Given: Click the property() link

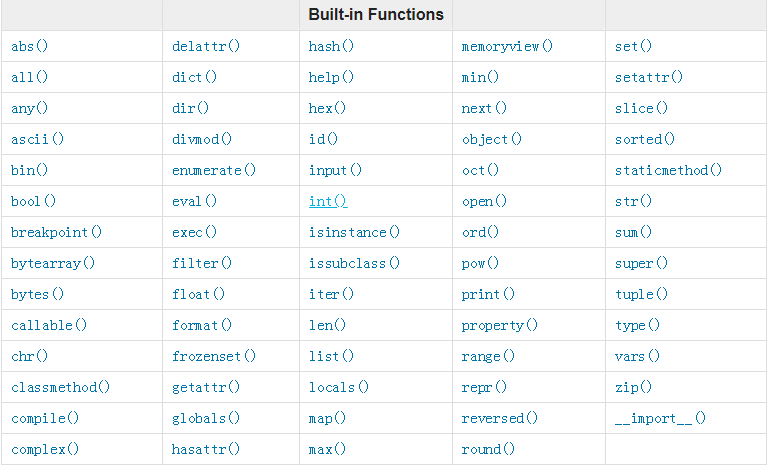Looking at the screenshot, I should (499, 325).
